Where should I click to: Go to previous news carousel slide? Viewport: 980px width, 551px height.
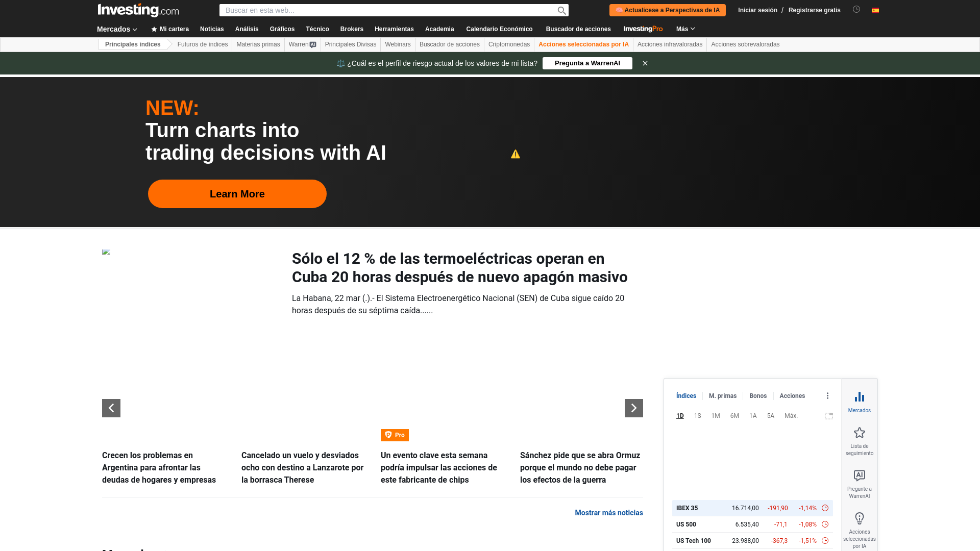pyautogui.click(x=111, y=408)
